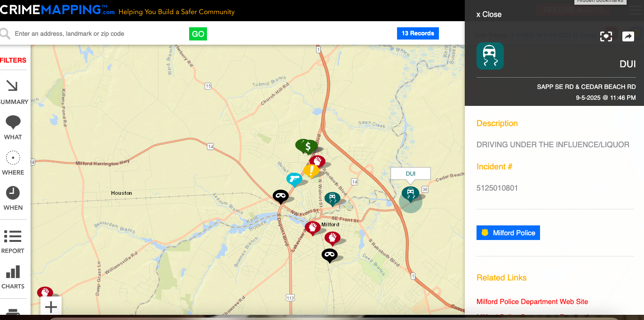Open the Where location filter
Viewport: 644px width, 320px height.
[13, 162]
